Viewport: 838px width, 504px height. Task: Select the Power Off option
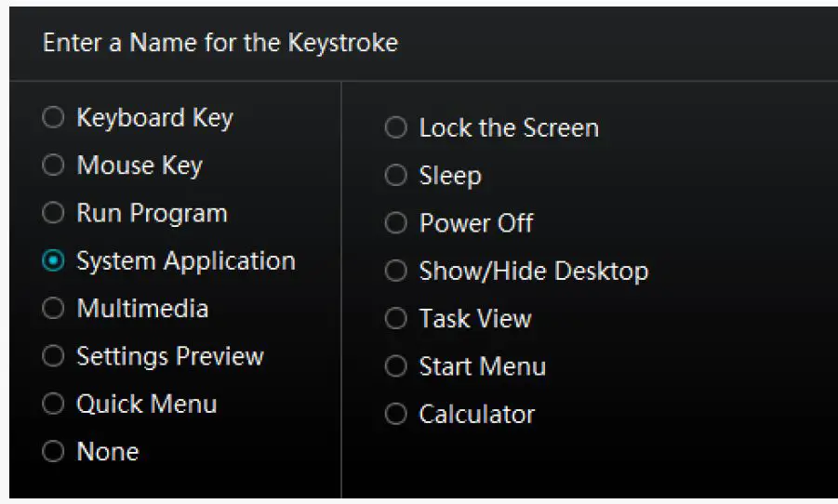click(x=396, y=223)
